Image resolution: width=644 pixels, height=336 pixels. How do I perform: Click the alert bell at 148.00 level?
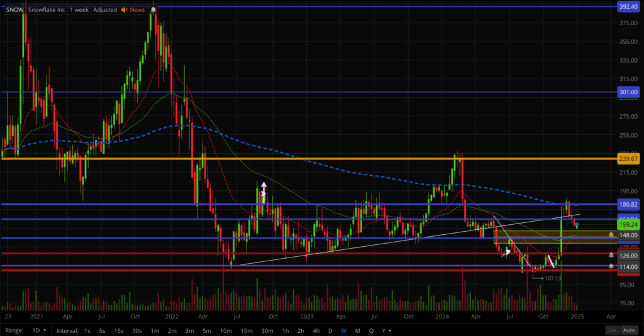(611, 235)
